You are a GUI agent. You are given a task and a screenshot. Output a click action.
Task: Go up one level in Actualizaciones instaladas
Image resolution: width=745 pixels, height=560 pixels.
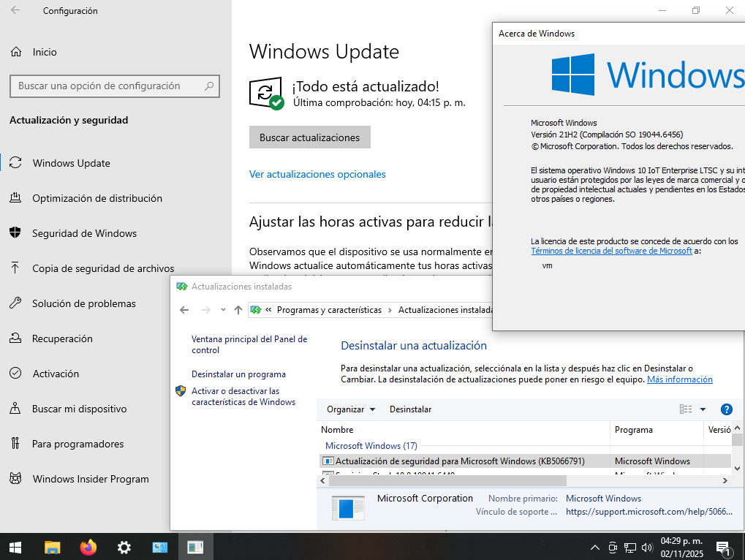point(238,310)
